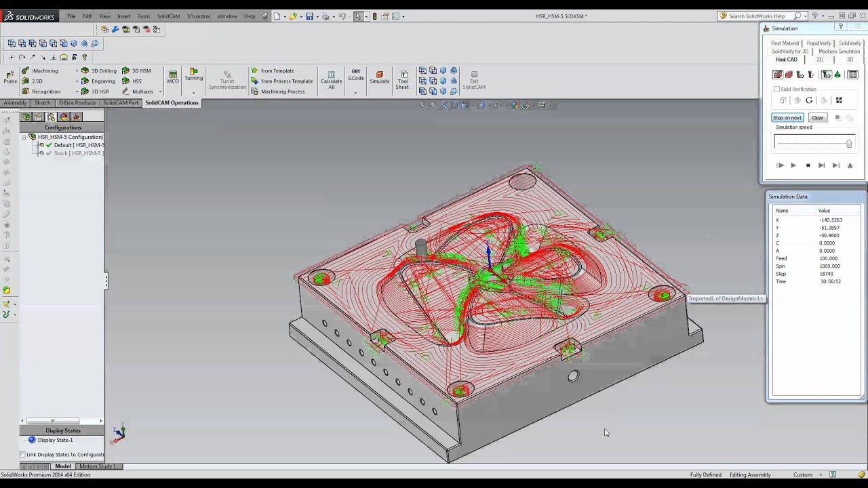868x488 pixels.
Task: Open the iMachining dropdown arrow
Action: (x=77, y=70)
